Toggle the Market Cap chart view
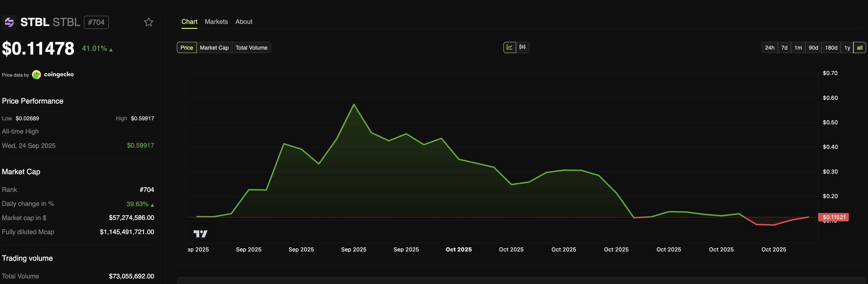Image resolution: width=868 pixels, height=284 pixels. click(214, 47)
